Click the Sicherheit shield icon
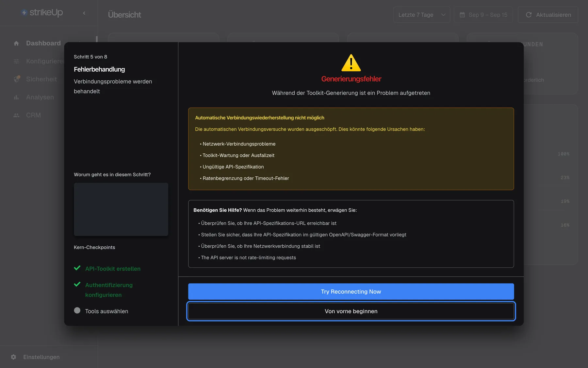588x368 pixels. tap(17, 79)
